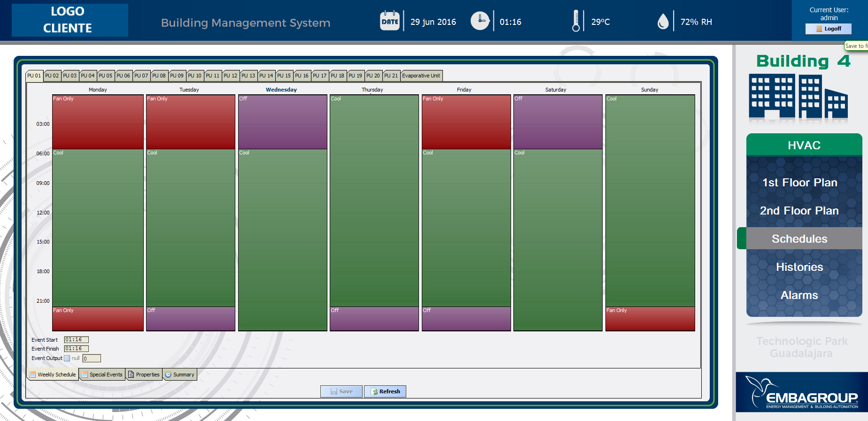Select the Weekly Schedule bottom tab

[53, 375]
